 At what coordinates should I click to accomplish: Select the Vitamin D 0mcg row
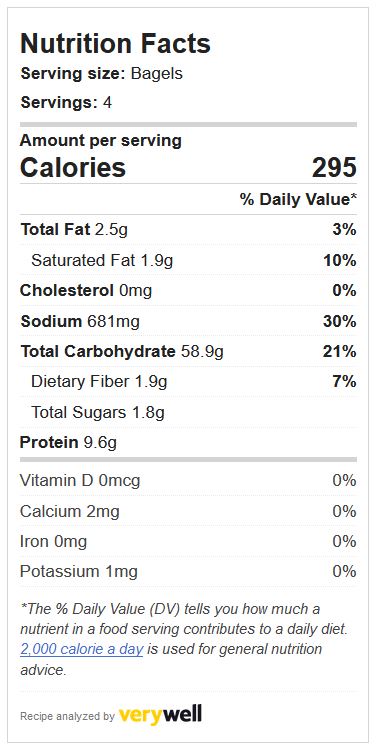[188, 481]
